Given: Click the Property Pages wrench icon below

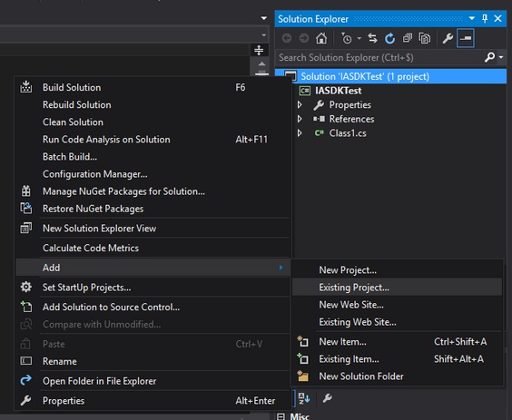Looking at the screenshot, I should (327, 398).
